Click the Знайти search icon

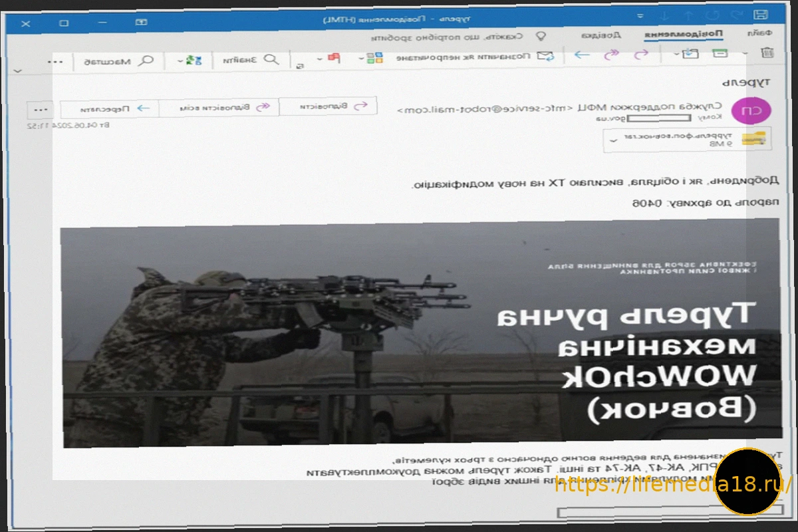[271, 60]
